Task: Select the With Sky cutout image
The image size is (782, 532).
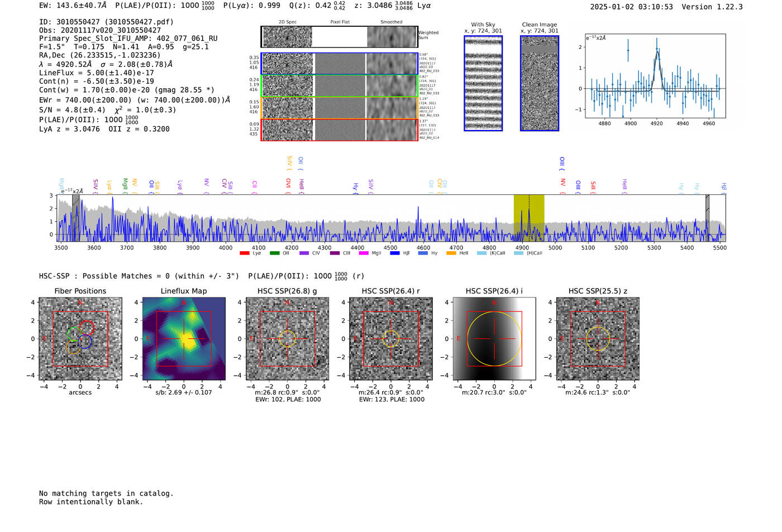Action: (483, 83)
